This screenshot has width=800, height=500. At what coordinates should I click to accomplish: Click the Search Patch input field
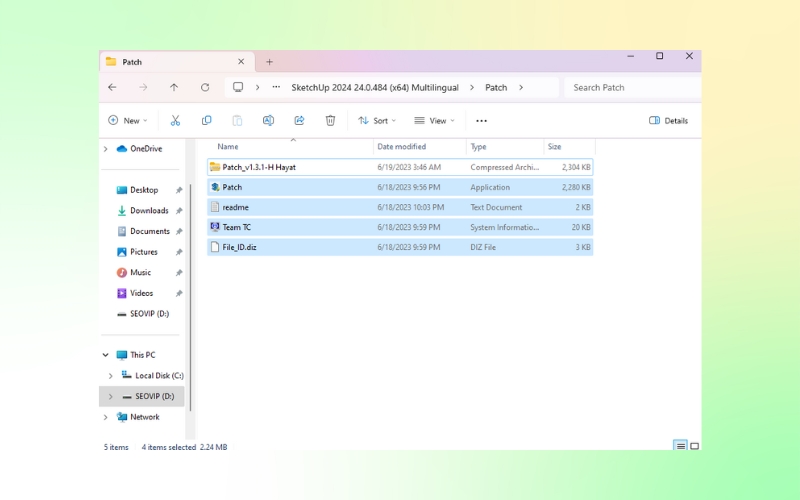point(630,87)
